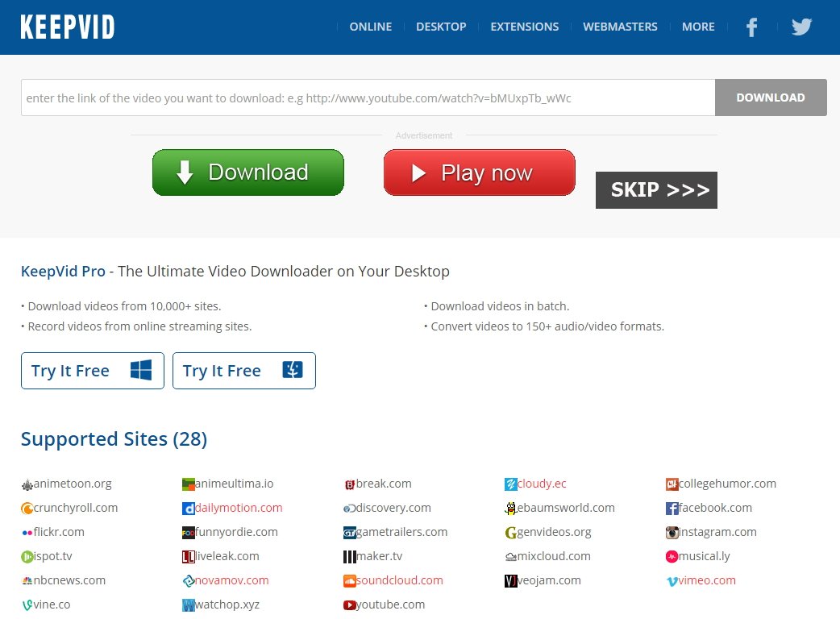Click the green Download ad button
The height and width of the screenshot is (619, 840).
tap(248, 172)
